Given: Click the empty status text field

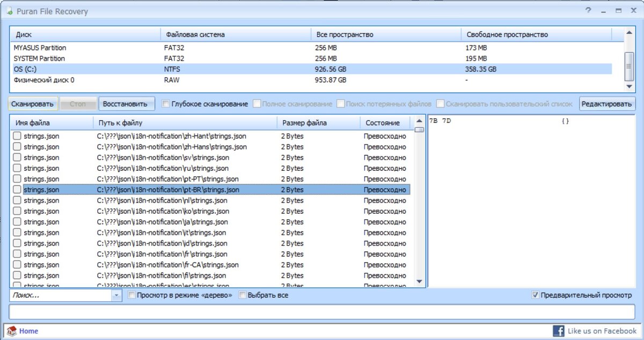Looking at the screenshot, I should click(321, 312).
